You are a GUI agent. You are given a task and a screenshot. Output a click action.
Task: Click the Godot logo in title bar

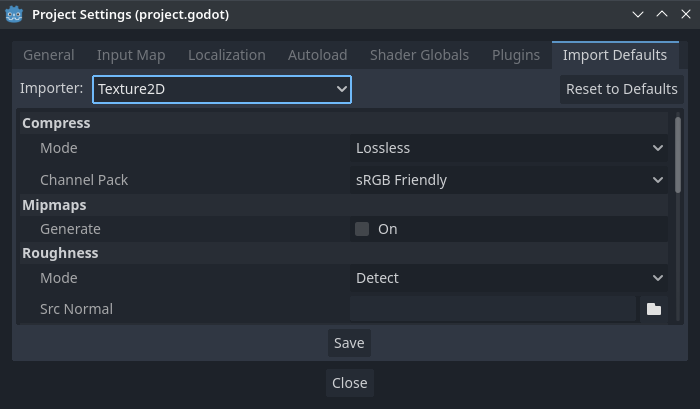pyautogui.click(x=16, y=15)
